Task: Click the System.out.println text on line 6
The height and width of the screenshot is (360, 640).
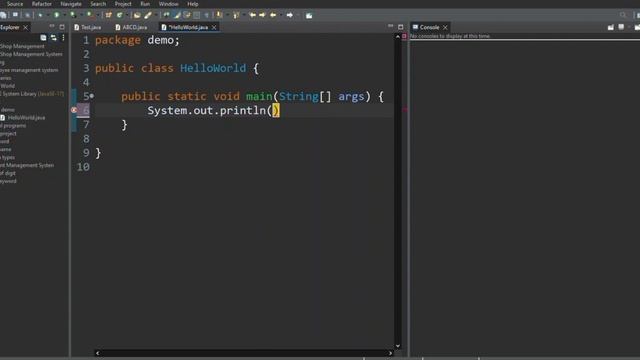Action: 206,111
